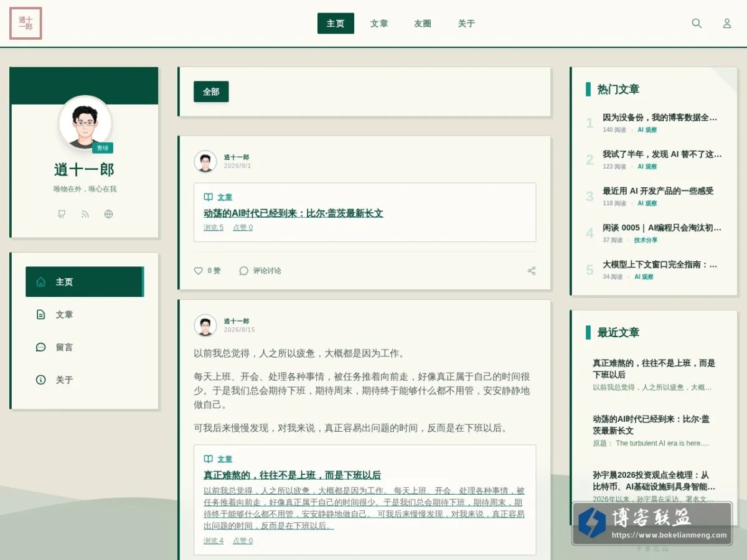The image size is (747, 560).
Task: Click 文章 label in 动荡的AI时代 card
Action: [x=225, y=197]
